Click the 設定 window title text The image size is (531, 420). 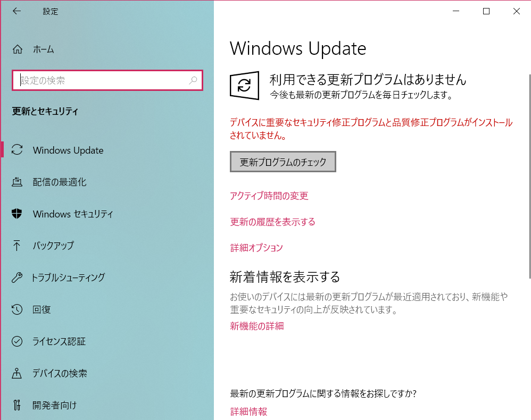point(51,12)
